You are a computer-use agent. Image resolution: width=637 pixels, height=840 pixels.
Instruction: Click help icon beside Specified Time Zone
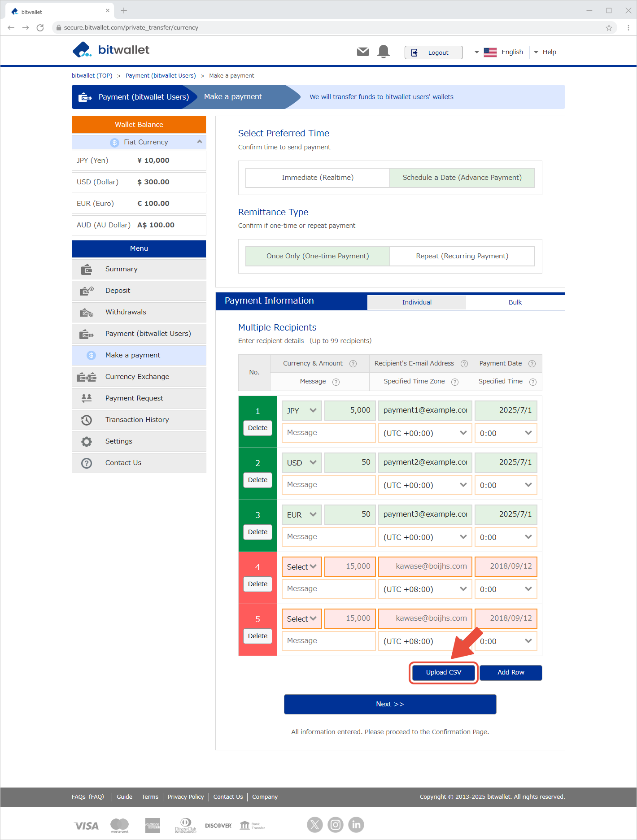pyautogui.click(x=455, y=382)
